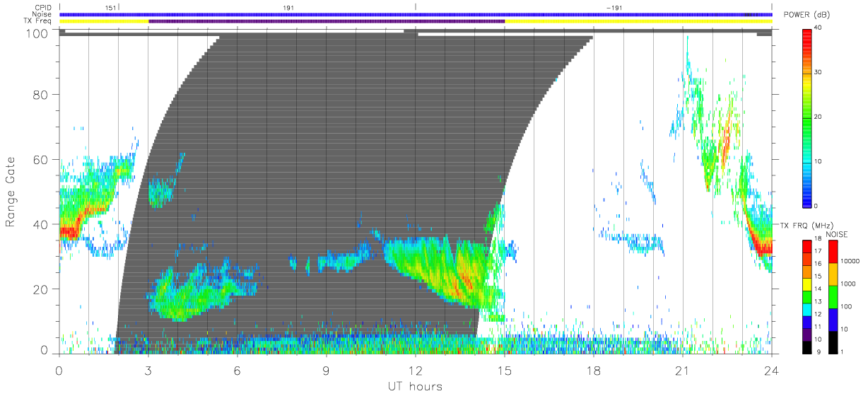Pick the red top segment of NOISE colorbar
Viewport: 868px width, 401px height.
[833, 251]
